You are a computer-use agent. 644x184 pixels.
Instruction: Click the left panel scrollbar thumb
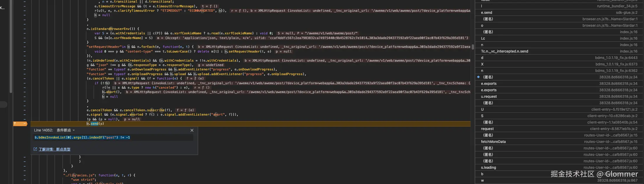coord(11,47)
